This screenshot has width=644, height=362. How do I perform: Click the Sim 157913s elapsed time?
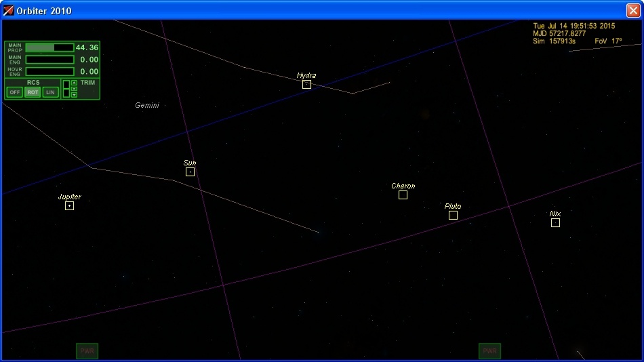(554, 41)
